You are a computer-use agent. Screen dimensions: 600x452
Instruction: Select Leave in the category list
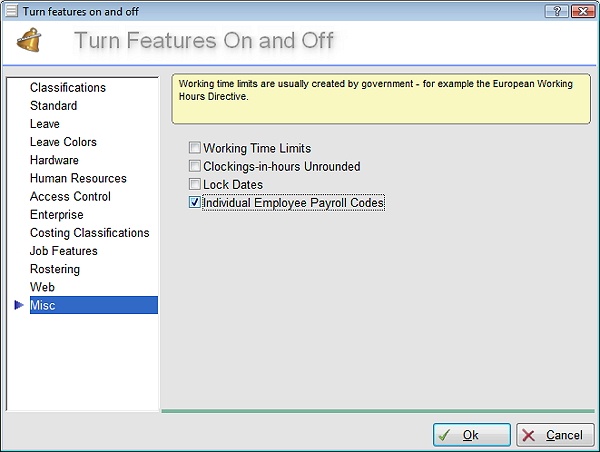tap(45, 124)
